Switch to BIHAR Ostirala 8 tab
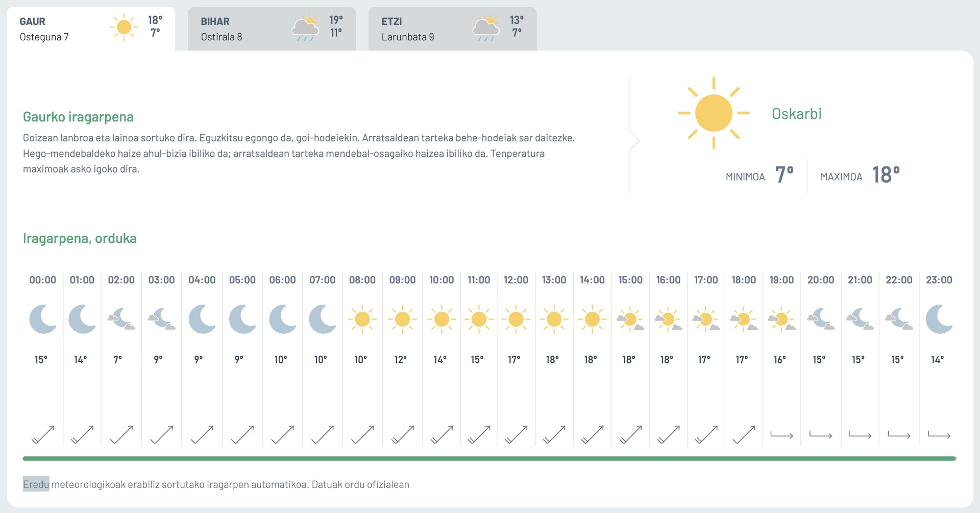Viewport: 980px width, 513px height. tap(272, 29)
